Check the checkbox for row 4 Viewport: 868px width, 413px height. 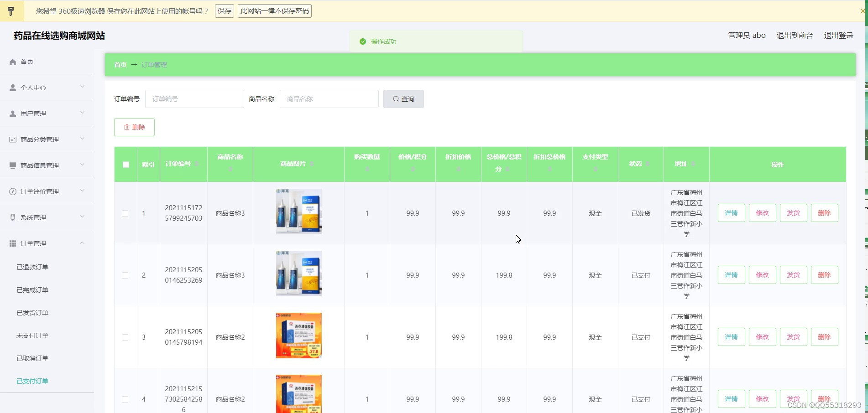pos(125,399)
